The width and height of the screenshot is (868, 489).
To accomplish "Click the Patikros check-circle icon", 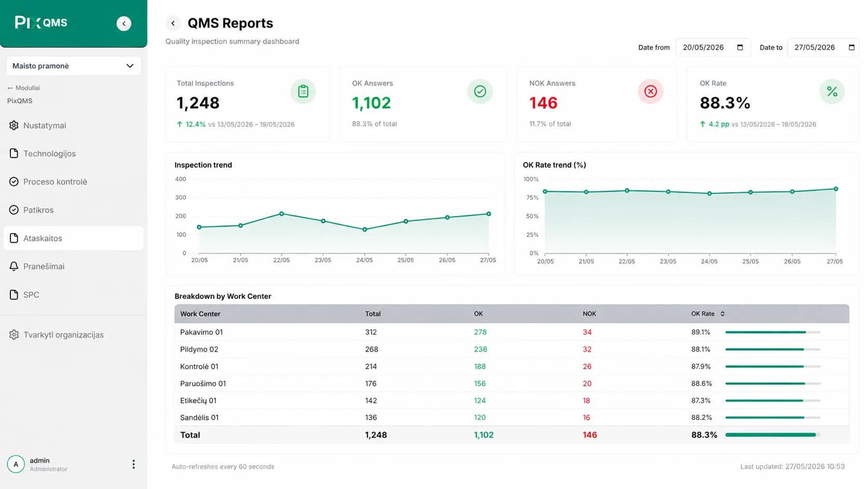I will pos(14,210).
